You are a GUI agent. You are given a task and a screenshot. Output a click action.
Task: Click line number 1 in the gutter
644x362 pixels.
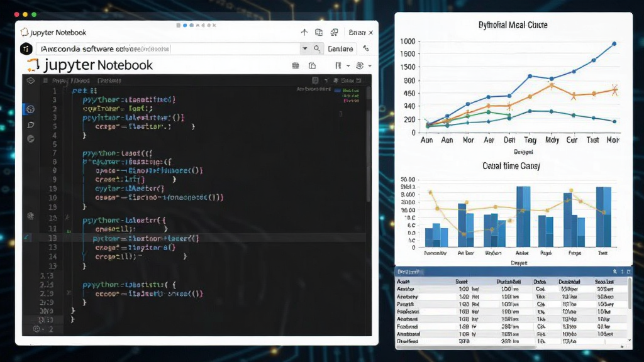click(x=54, y=90)
